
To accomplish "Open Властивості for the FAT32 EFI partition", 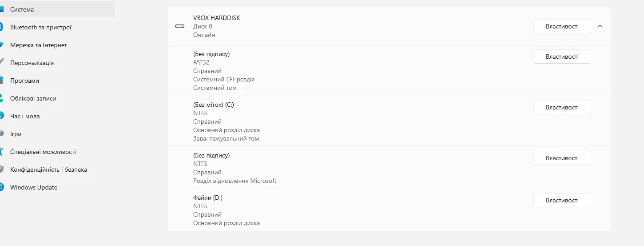I will click(562, 56).
